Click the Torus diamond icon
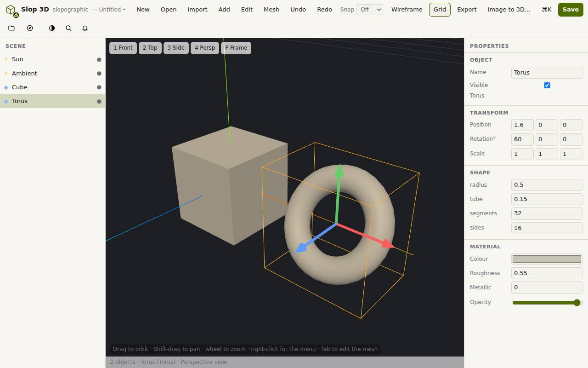The height and width of the screenshot is (368, 588). pos(6,101)
